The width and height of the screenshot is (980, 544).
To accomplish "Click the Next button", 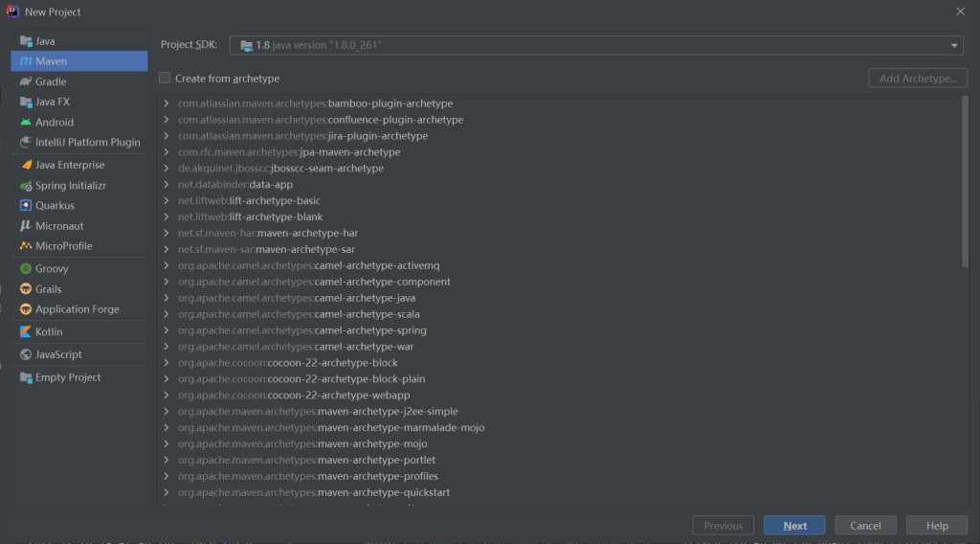I will (794, 526).
